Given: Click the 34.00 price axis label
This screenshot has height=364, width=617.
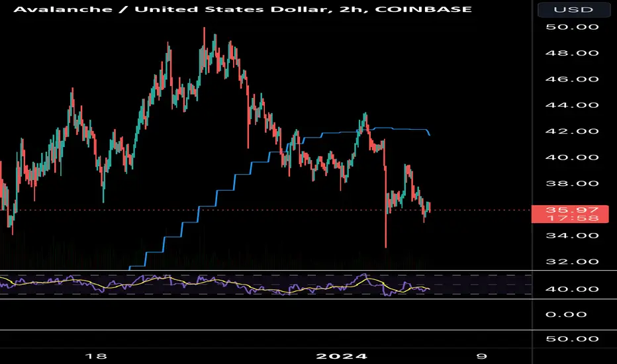Looking at the screenshot, I should click(572, 236).
